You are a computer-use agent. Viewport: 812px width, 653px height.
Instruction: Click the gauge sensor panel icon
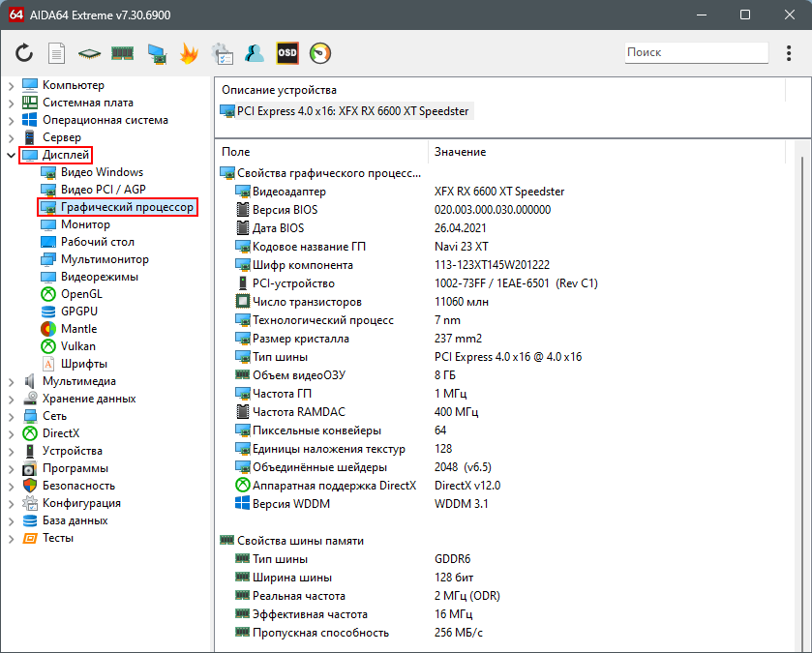coord(320,53)
